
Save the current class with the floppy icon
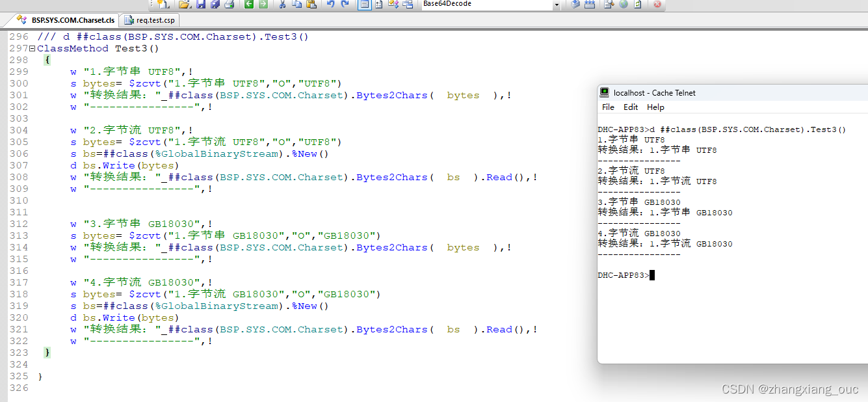click(x=201, y=4)
